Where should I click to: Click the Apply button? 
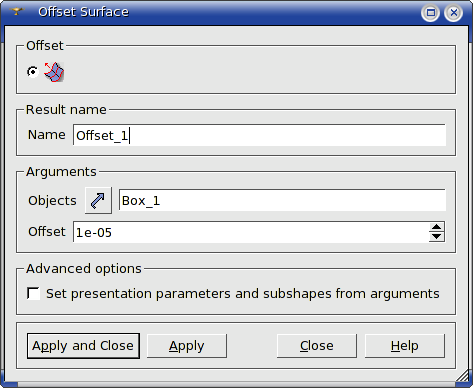pos(187,346)
